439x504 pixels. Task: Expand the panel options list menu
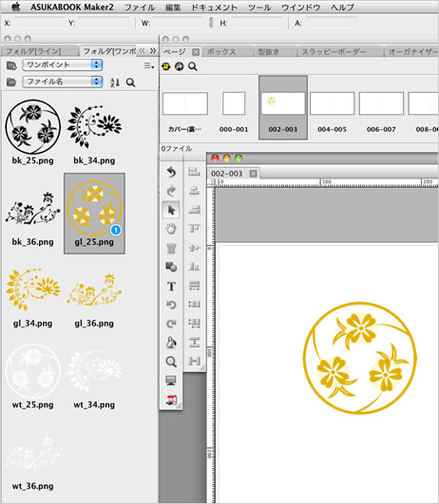[x=148, y=65]
